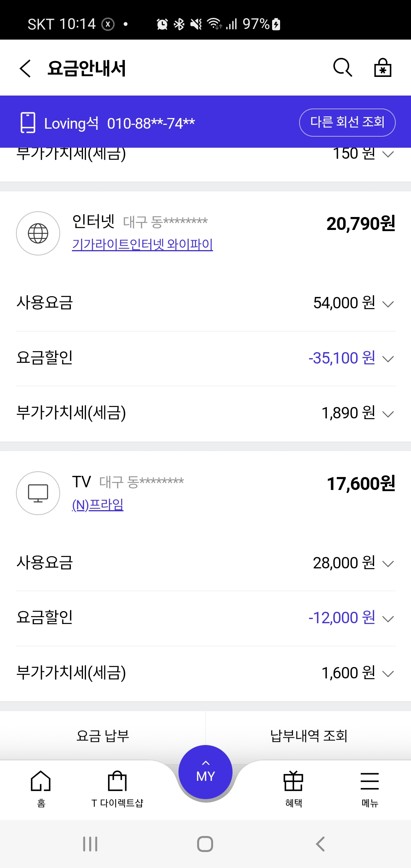This screenshot has width=411, height=868.
Task: Tap the back arrow in the header
Action: click(25, 69)
